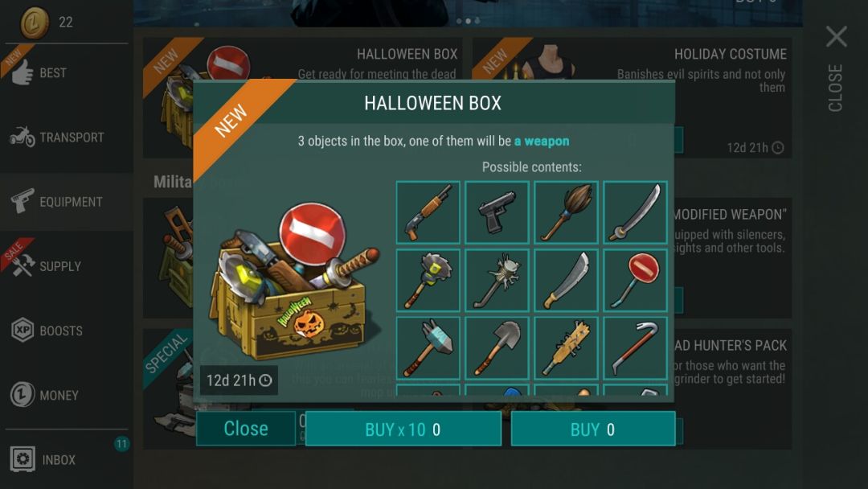
Task: Select the shotgun weapon icon
Action: tap(428, 212)
